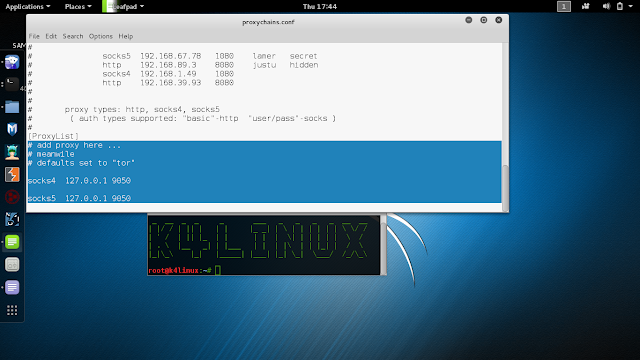Viewport: 640px width, 360px height.
Task: Open the Applications menu
Action: click(x=28, y=7)
